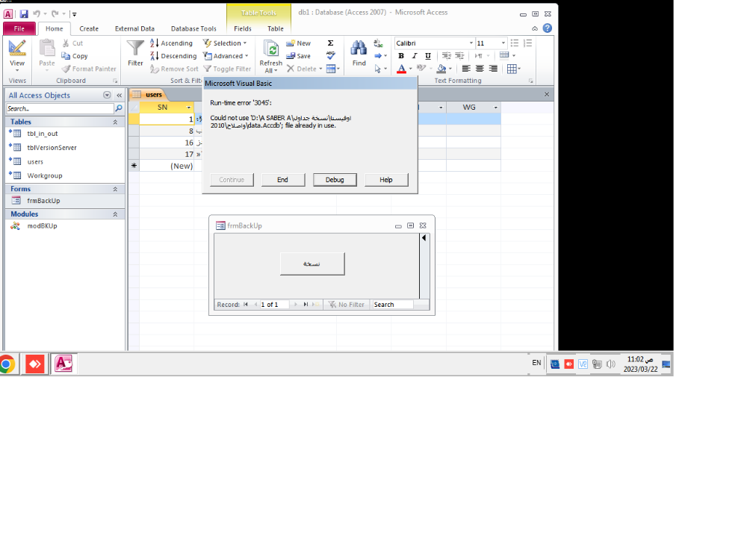747x560 pixels.
Task: Click the Copy command
Action: 75,56
